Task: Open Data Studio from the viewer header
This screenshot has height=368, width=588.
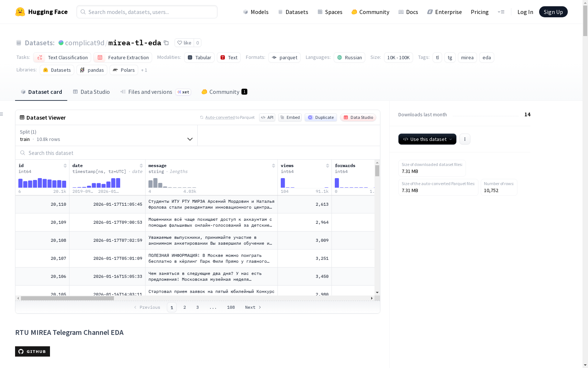Action: pyautogui.click(x=358, y=117)
